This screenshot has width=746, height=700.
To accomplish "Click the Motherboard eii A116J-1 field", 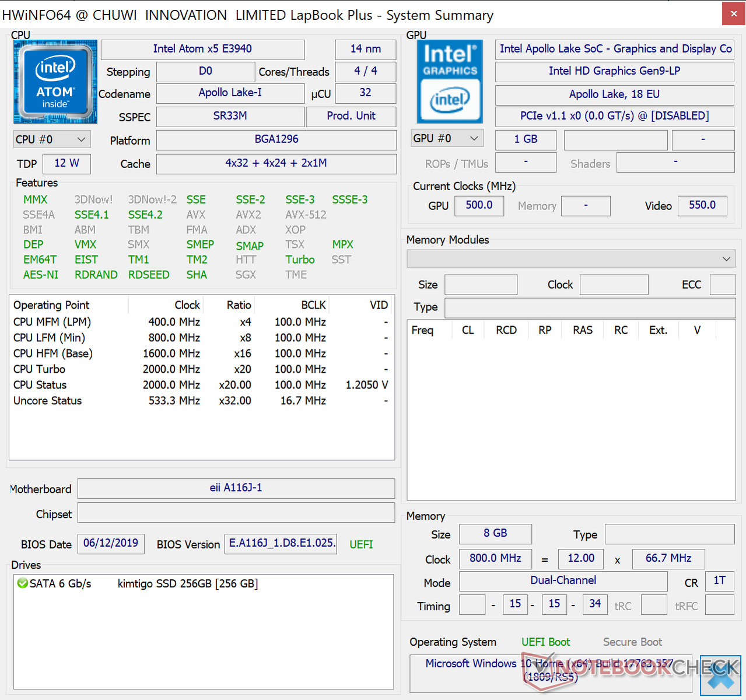I will pos(236,488).
